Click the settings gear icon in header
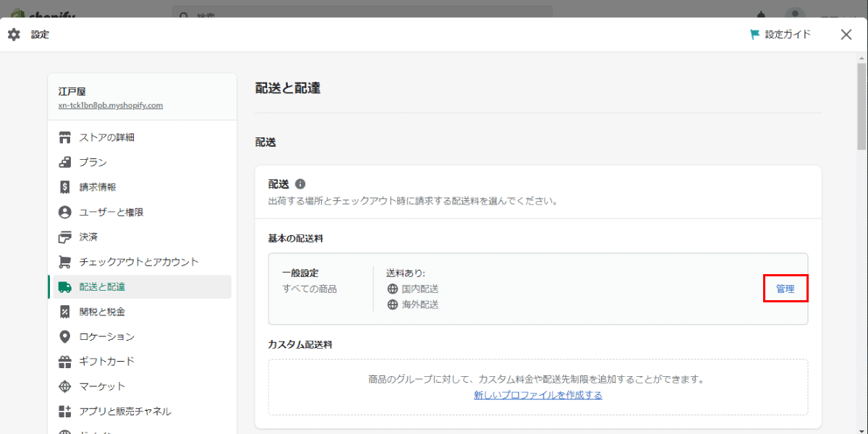 coord(14,35)
